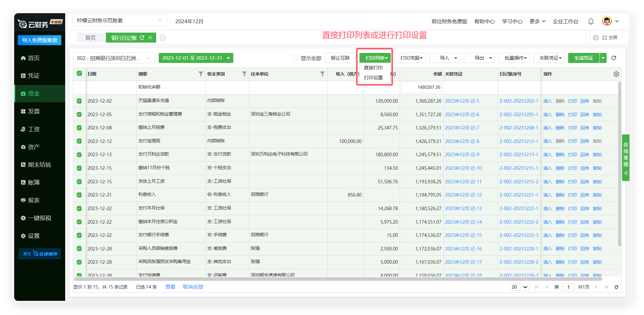Enable the 显示全部 checkbox
Viewport: 644px width, 315px height.
point(295,58)
